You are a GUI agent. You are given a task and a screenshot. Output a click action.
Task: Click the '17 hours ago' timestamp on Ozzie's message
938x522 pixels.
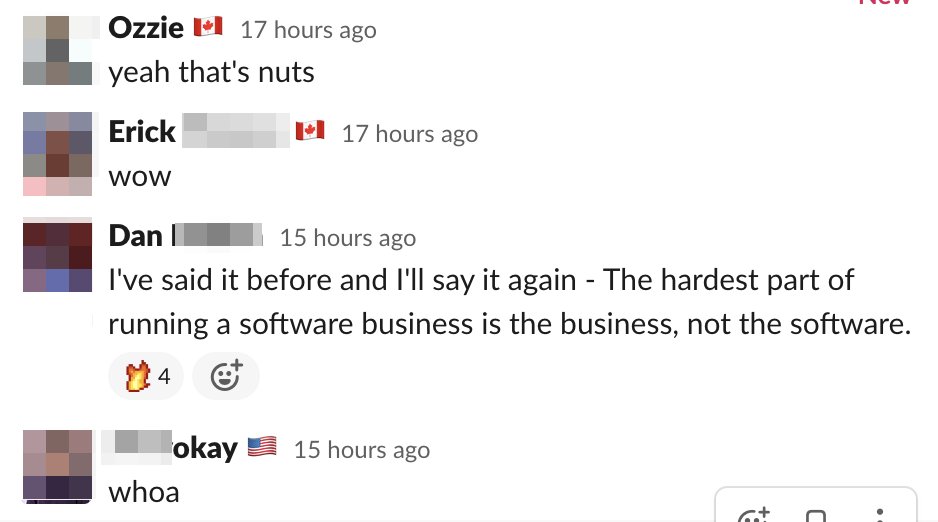point(308,30)
